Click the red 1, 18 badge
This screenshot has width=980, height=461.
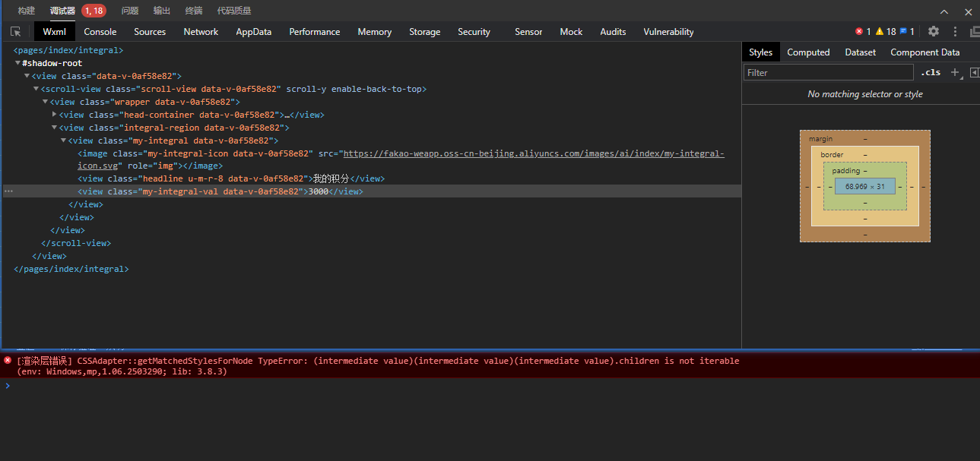pyautogui.click(x=94, y=11)
